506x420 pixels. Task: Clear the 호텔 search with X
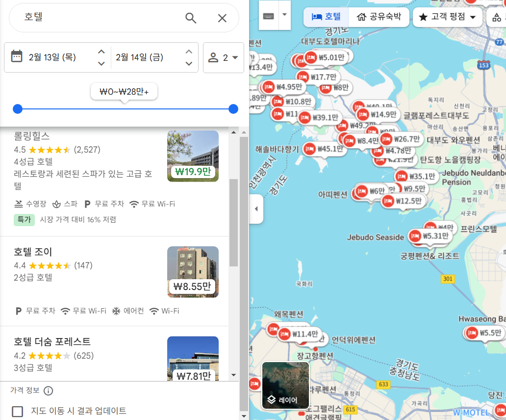(222, 18)
